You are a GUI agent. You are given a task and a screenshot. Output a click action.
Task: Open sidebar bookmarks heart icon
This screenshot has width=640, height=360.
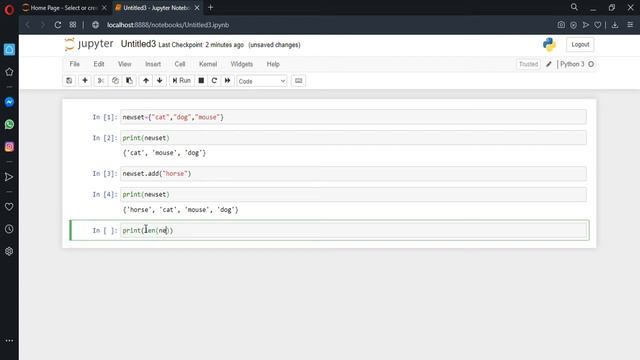pos(9,207)
